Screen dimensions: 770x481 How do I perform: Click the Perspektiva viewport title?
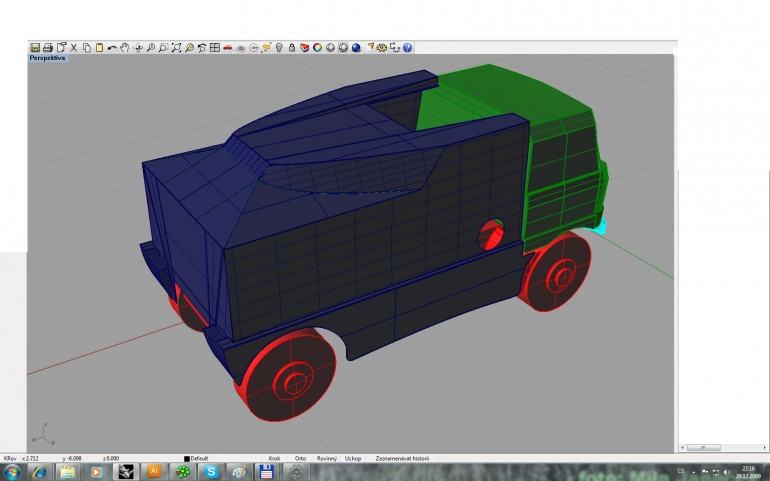pyautogui.click(x=47, y=58)
